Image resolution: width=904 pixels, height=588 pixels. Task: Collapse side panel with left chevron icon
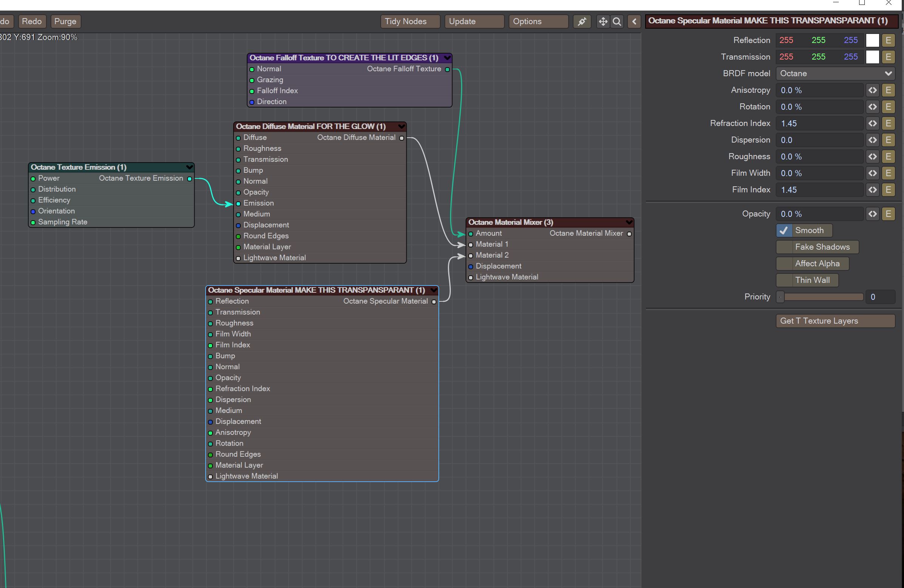tap(634, 21)
